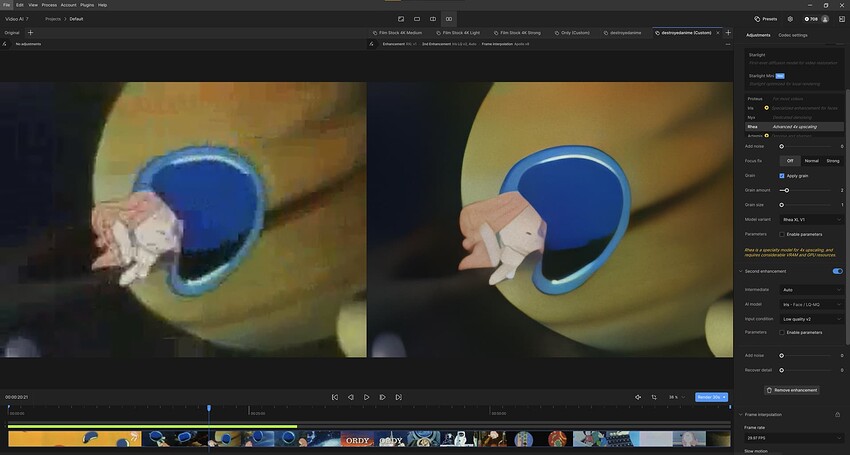The width and height of the screenshot is (850, 455).
Task: Select the Nyx denoising model
Action: tap(795, 117)
